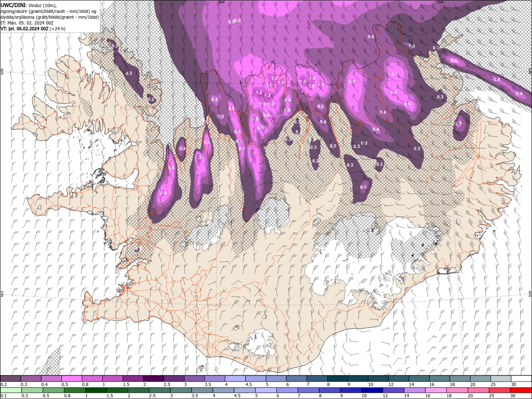The height and width of the screenshot is (399, 532).
Task: Click the VT: þri. 06.02.2024 00Z (+24 h) line
Action: tap(33, 29)
